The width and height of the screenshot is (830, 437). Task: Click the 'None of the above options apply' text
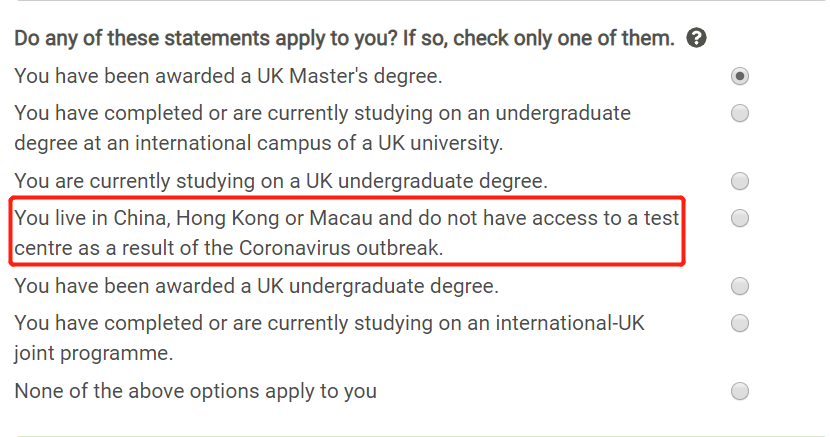click(195, 391)
